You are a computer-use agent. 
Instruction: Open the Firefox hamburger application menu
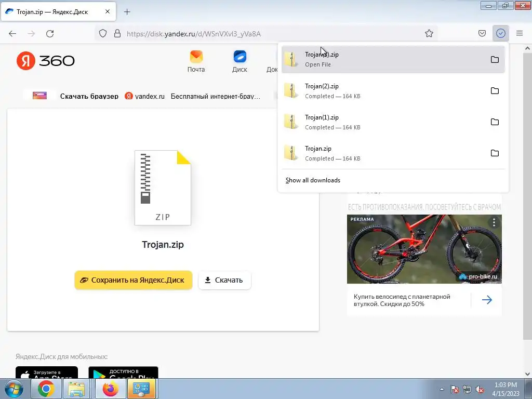520,33
